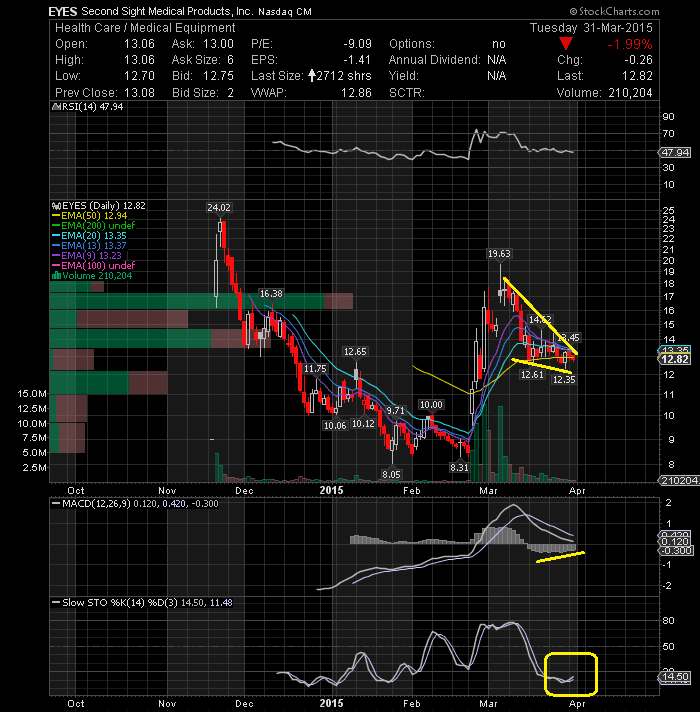Click the Options value 'no'

pyautogui.click(x=499, y=44)
